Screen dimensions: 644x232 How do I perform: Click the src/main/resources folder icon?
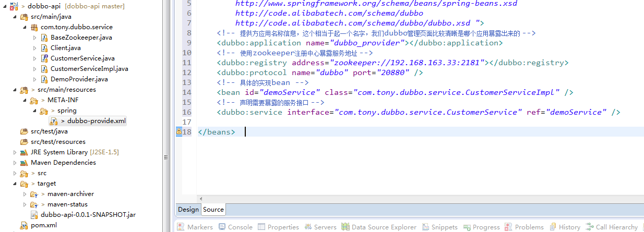pyautogui.click(x=24, y=90)
